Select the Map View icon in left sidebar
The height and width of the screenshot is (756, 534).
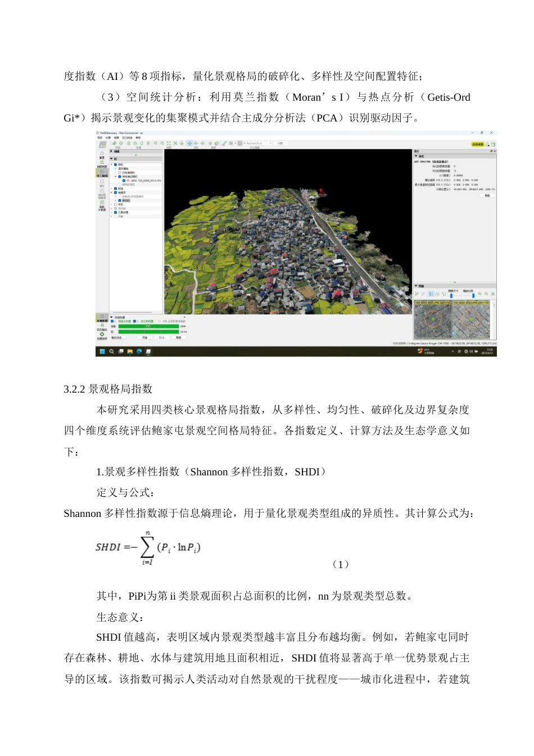point(102,164)
